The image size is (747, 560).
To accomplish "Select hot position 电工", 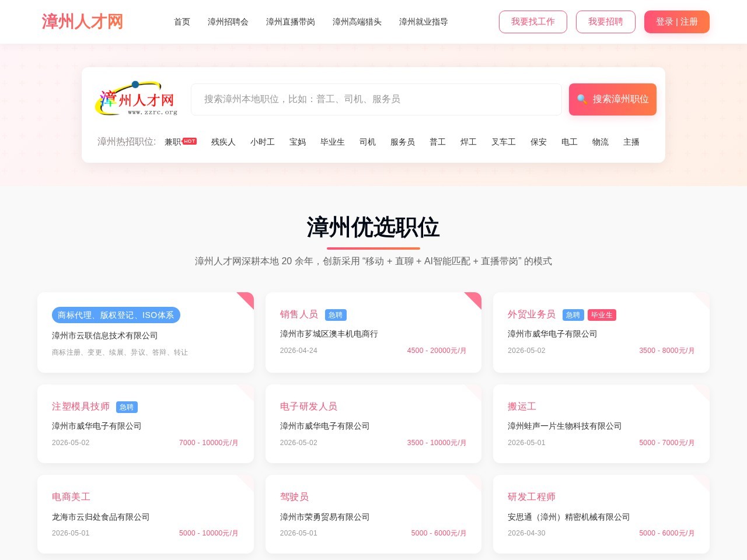I will point(570,142).
